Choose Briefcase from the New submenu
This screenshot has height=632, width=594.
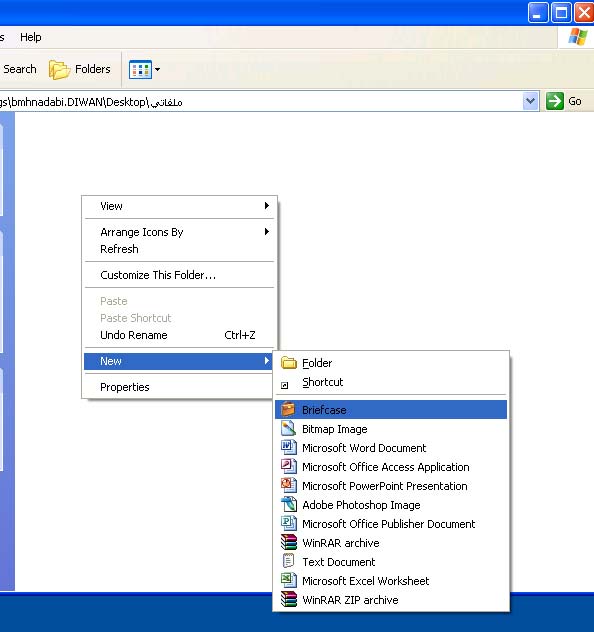pos(390,410)
